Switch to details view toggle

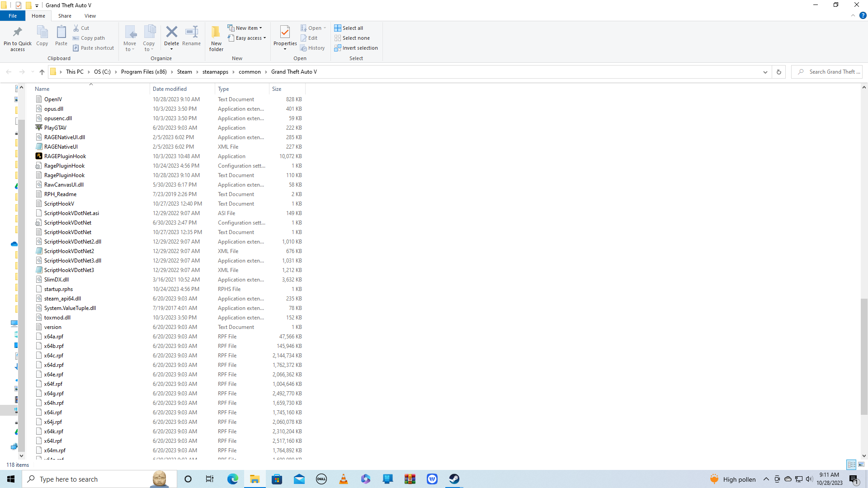[x=851, y=465]
